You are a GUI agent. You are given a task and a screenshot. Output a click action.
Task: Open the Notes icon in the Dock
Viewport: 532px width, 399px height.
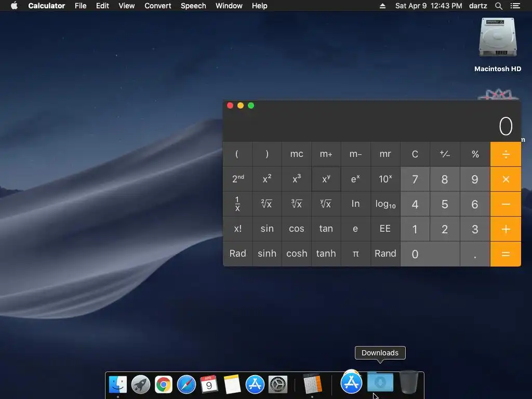(x=232, y=384)
